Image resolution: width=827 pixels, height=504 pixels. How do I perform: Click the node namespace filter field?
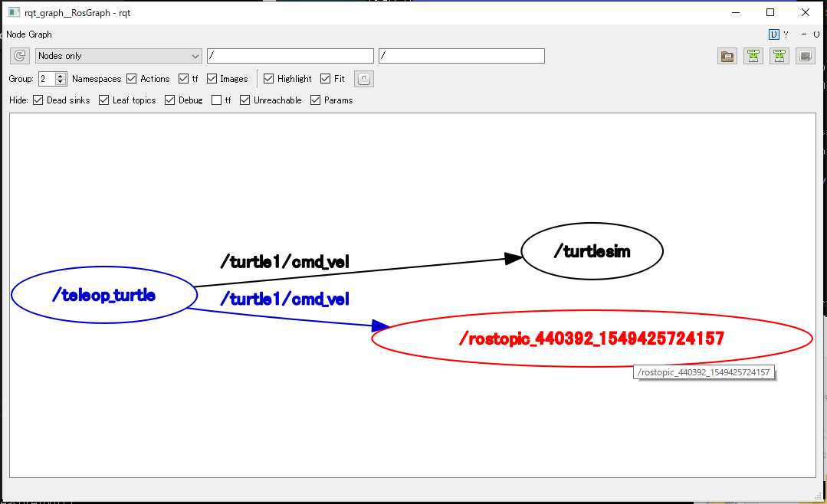coord(290,56)
